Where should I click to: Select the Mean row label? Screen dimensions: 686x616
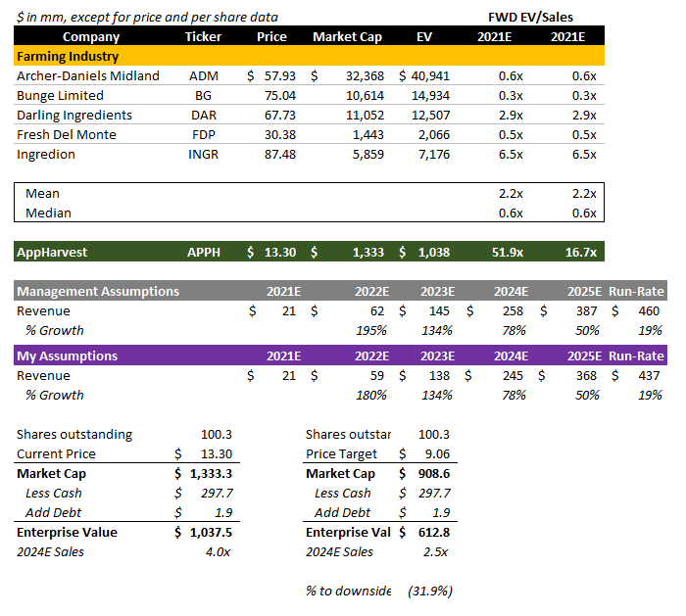(42, 194)
